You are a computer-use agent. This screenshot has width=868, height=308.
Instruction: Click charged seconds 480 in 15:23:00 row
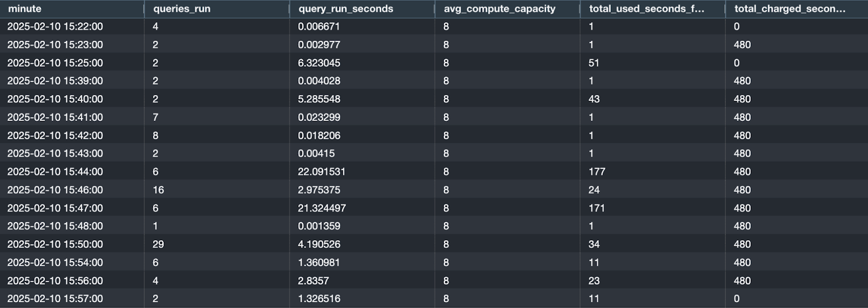(x=742, y=44)
